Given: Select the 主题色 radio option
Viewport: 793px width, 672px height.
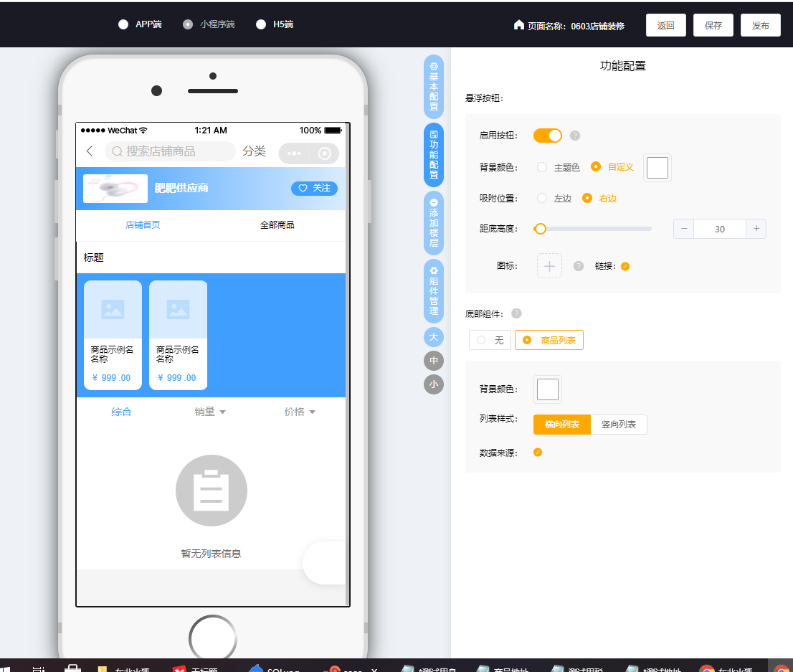Looking at the screenshot, I should point(542,167).
